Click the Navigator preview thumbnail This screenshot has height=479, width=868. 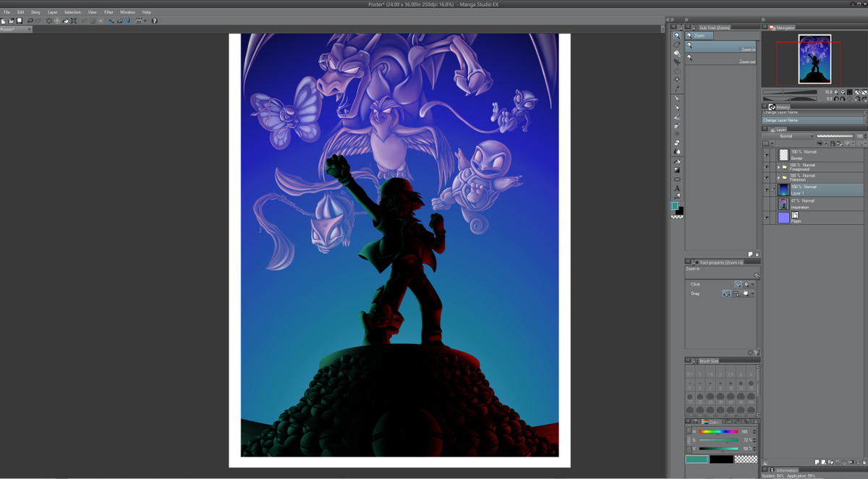pos(814,59)
